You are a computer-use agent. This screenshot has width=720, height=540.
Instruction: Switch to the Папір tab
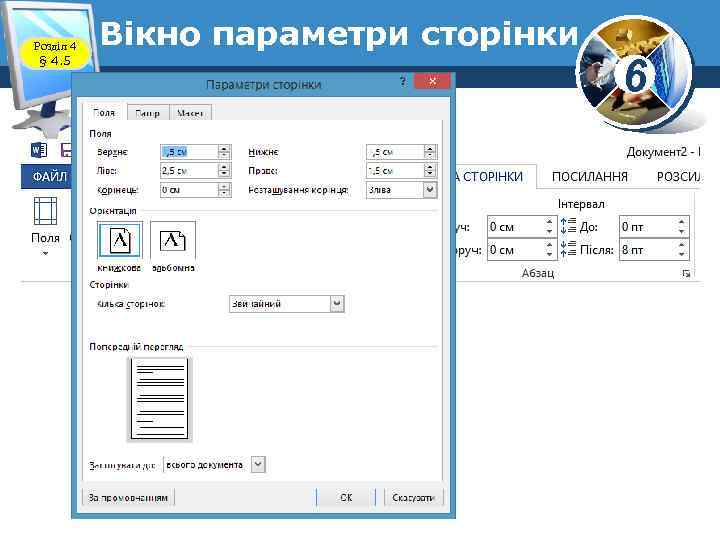tap(148, 113)
